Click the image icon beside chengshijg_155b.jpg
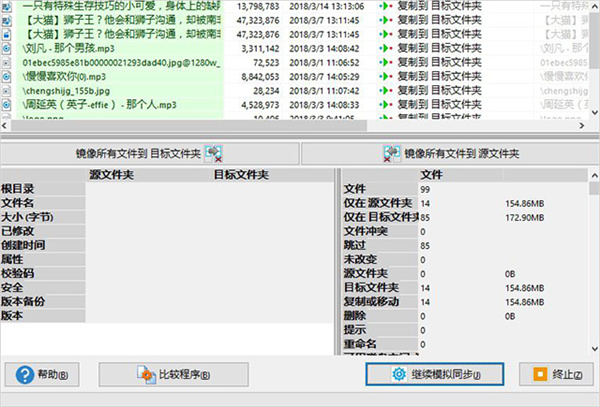Image resolution: width=600 pixels, height=407 pixels. [7, 91]
